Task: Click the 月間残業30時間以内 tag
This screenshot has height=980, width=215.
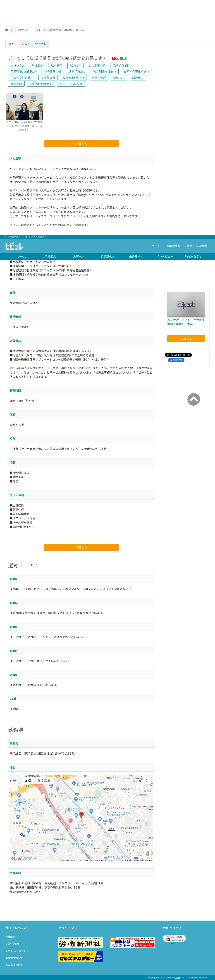Action: point(24,71)
